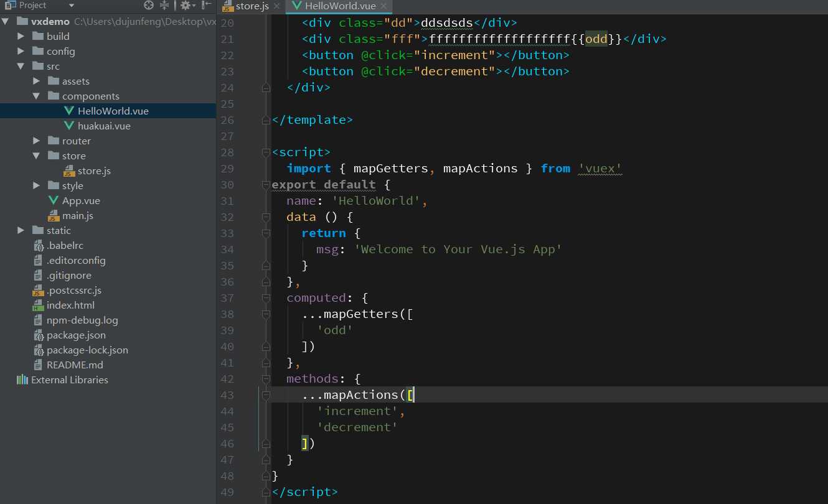Close the store.js tab
The width and height of the screenshot is (828, 504).
click(278, 6)
